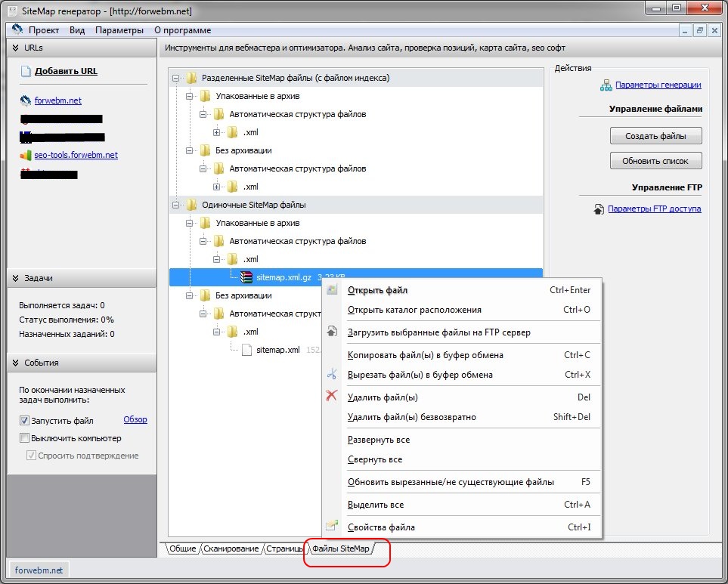Toggle the Спросить подтверждение checkbox
This screenshot has height=584, width=728.
[x=31, y=456]
